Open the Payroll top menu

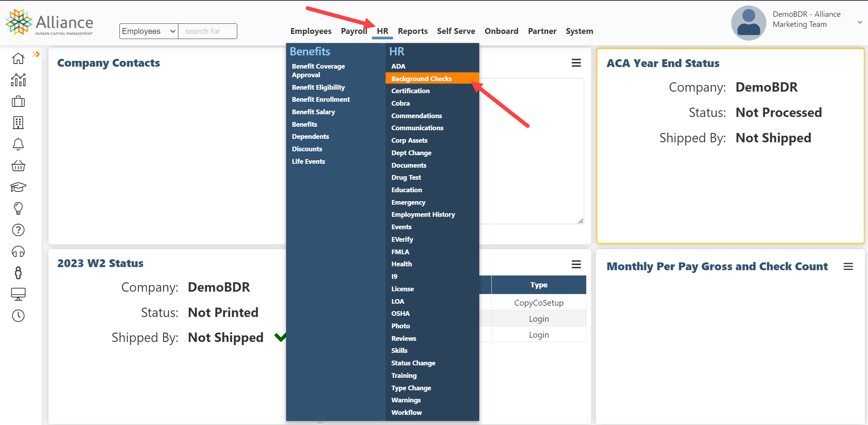tap(354, 31)
